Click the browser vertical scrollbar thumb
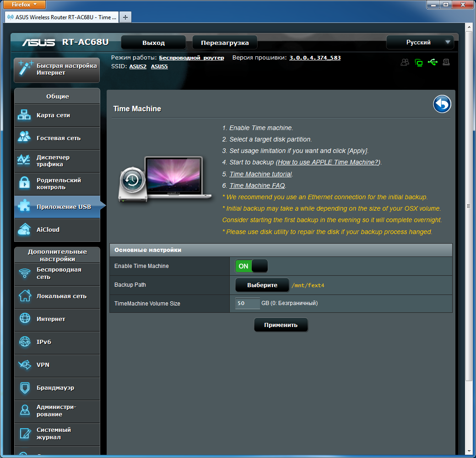The width and height of the screenshot is (476, 458). 469,206
